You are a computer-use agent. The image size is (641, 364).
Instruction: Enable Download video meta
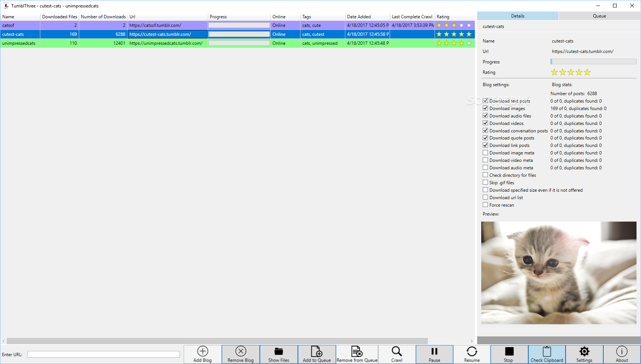(x=485, y=160)
